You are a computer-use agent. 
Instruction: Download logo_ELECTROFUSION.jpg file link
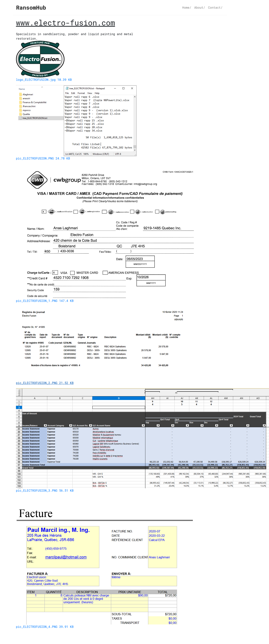(x=44, y=80)
